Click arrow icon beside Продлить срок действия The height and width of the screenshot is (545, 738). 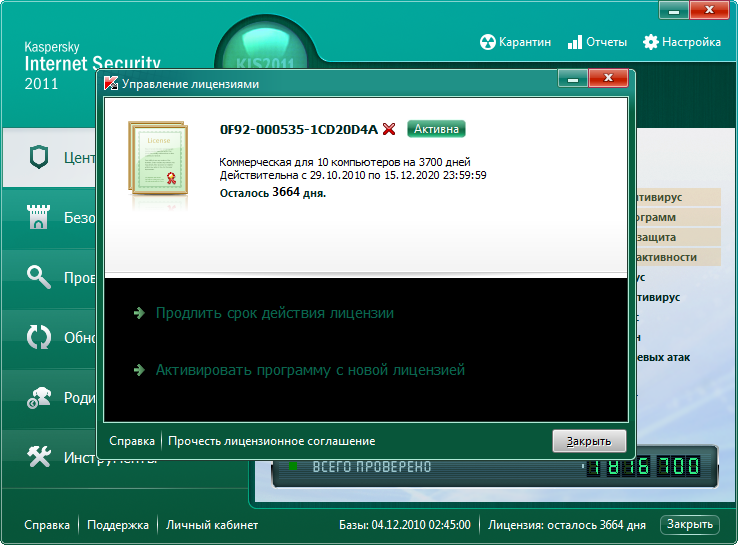pos(139,313)
